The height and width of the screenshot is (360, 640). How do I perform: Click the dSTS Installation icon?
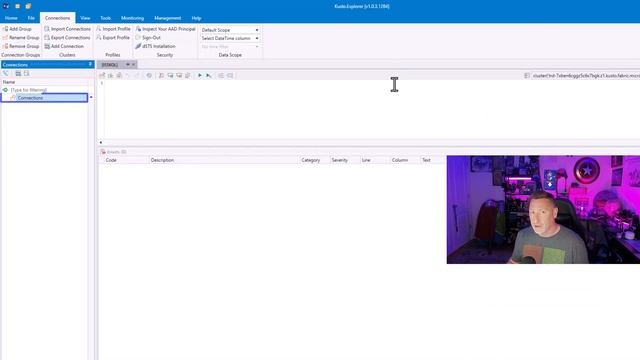tap(138, 46)
